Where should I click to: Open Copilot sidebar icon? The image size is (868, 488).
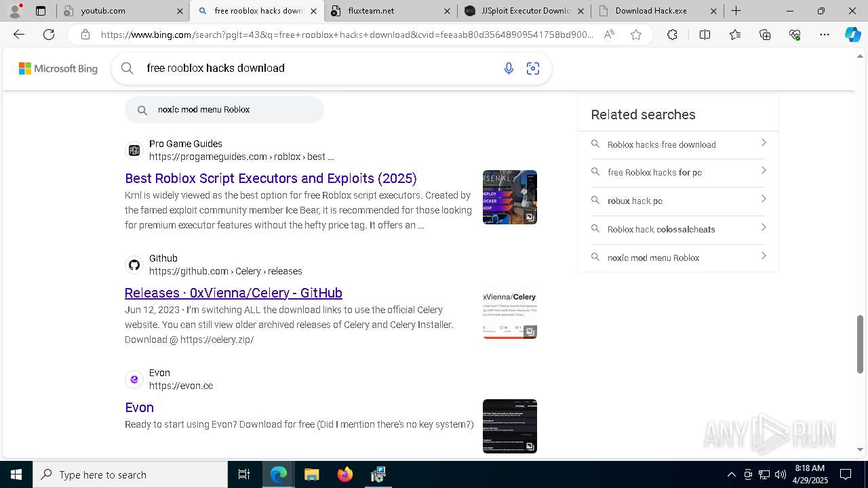(x=852, y=35)
